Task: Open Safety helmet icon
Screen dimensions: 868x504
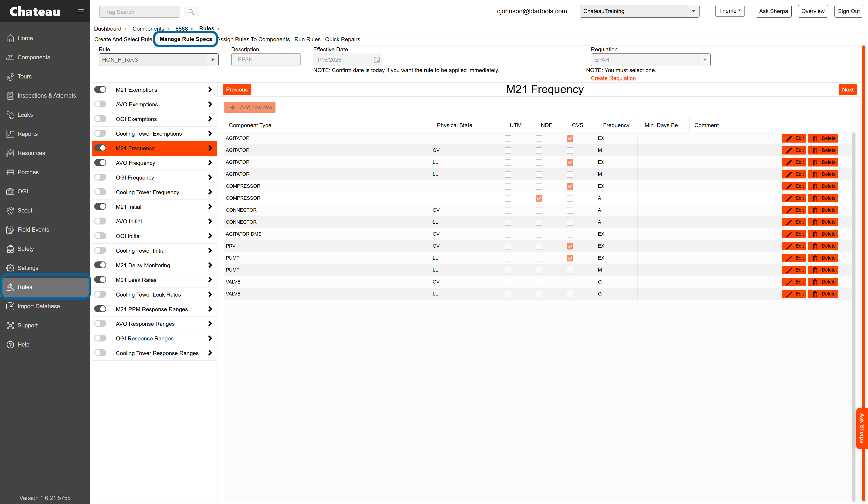Action: point(10,249)
